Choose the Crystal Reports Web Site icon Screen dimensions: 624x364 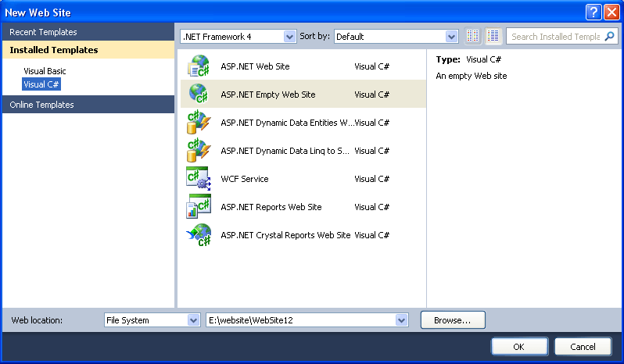click(x=198, y=235)
